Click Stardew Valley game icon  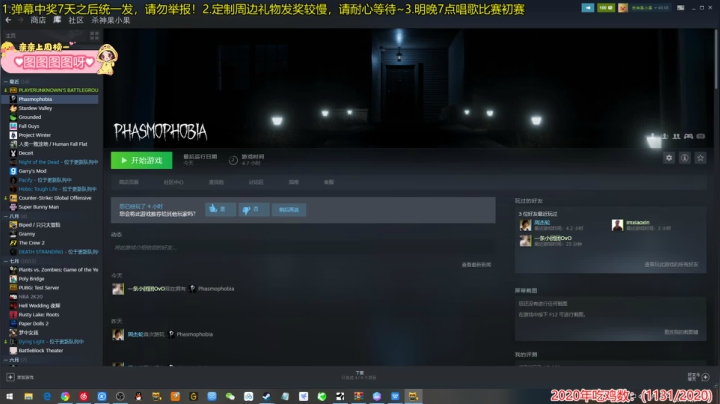click(x=13, y=108)
